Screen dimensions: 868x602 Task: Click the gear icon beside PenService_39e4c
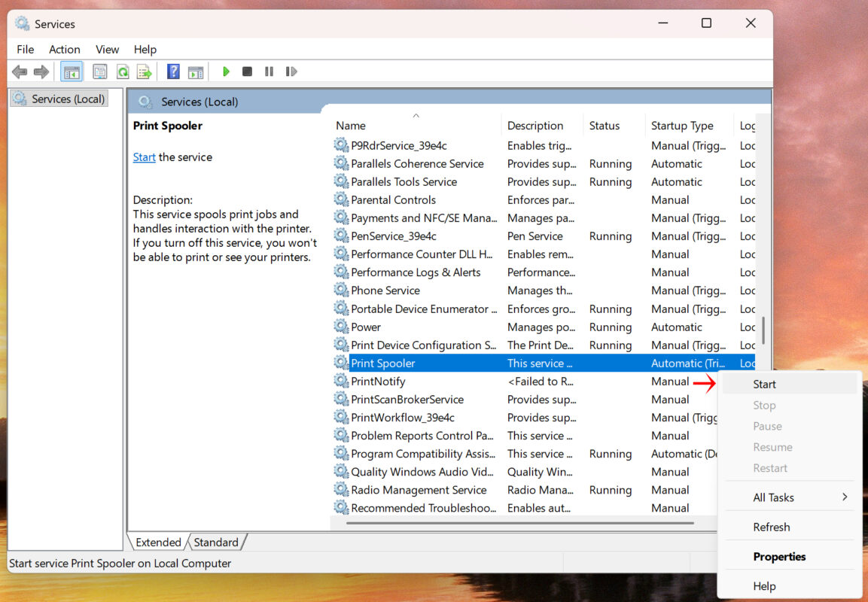[341, 236]
